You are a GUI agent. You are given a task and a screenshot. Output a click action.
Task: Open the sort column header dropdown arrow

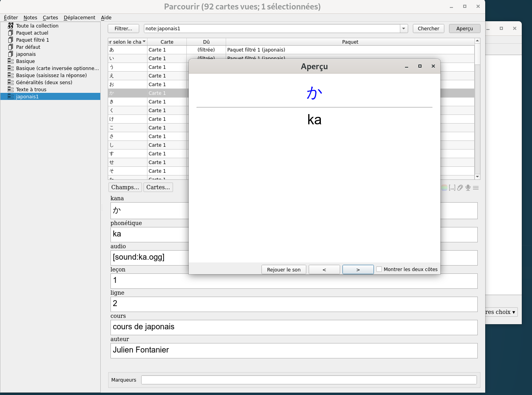coord(144,42)
